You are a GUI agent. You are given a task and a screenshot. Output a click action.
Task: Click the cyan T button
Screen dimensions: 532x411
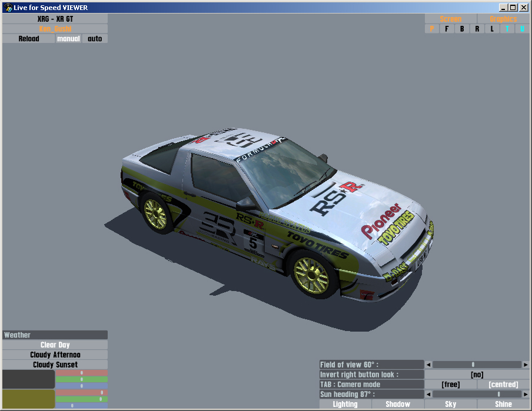pos(507,29)
